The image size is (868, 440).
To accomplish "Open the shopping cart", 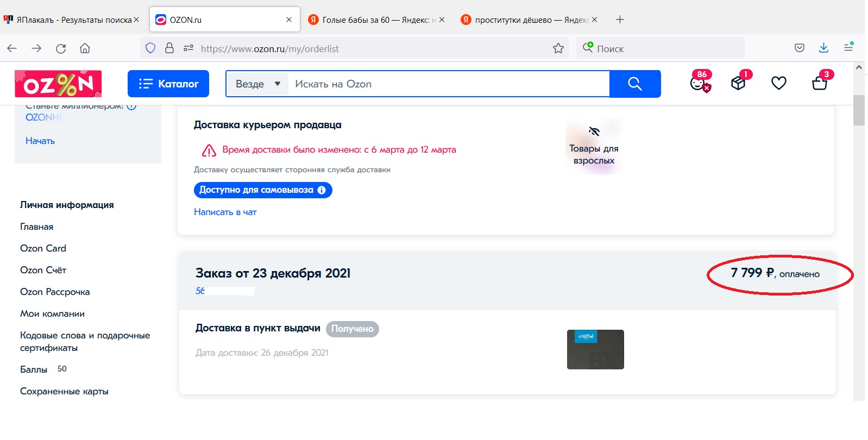I will click(x=820, y=83).
